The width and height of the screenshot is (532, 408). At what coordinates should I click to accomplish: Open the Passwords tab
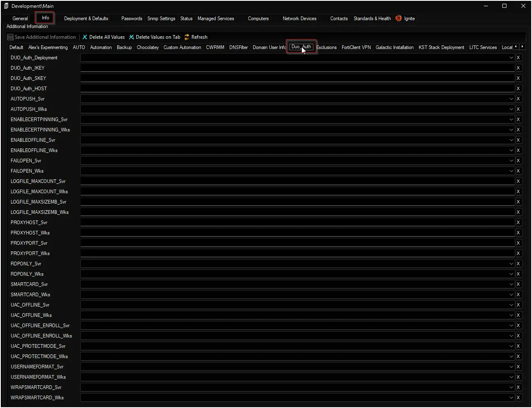tap(132, 19)
